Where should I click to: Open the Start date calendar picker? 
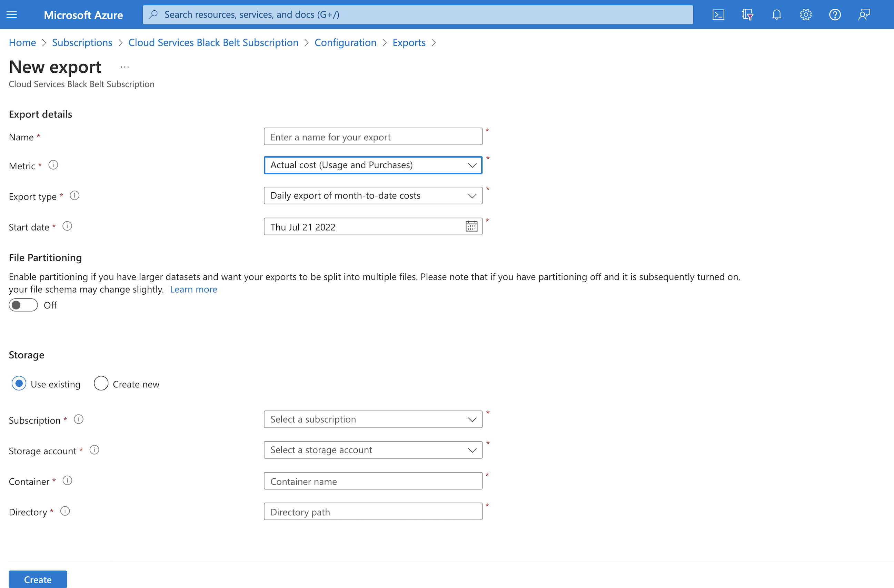(x=471, y=226)
